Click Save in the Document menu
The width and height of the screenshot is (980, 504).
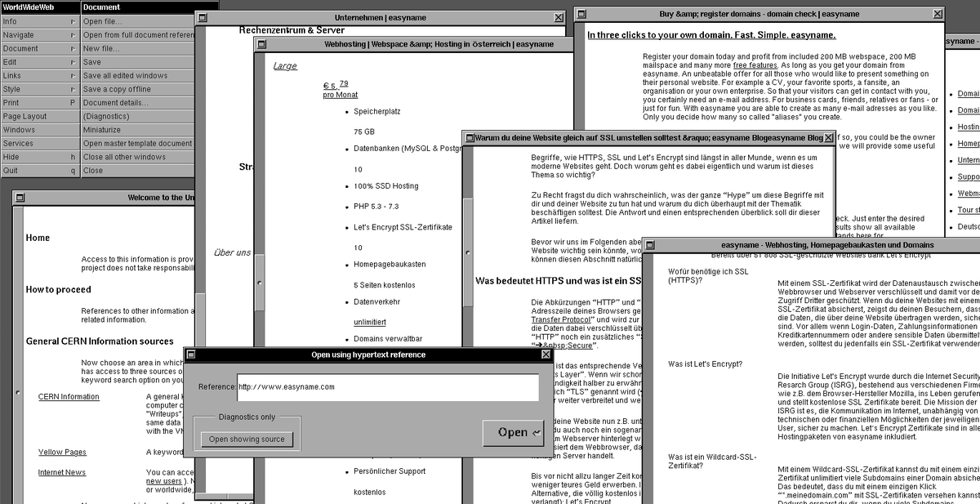coord(137,62)
